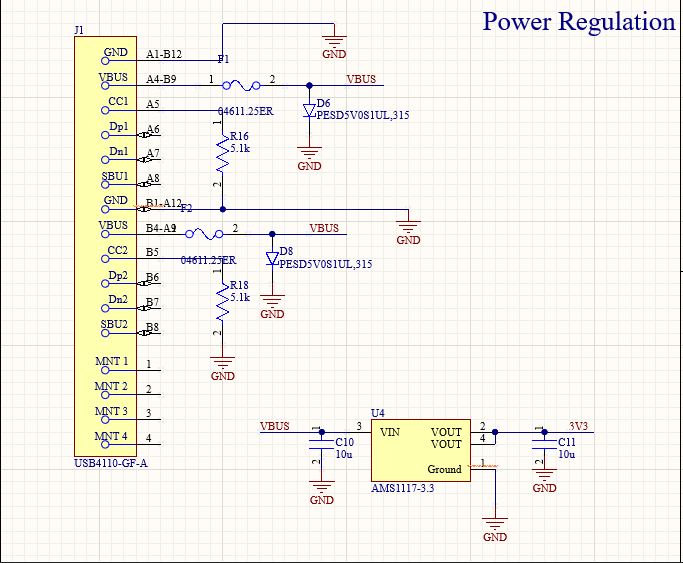Select the D8 diode symbol
This screenshot has height=563, width=683.
coord(272,259)
